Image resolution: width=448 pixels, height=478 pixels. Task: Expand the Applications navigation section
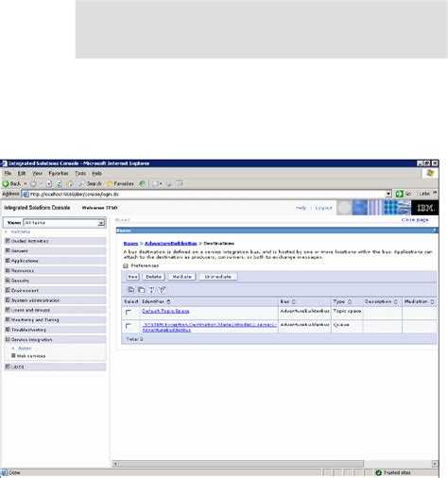tap(8, 261)
